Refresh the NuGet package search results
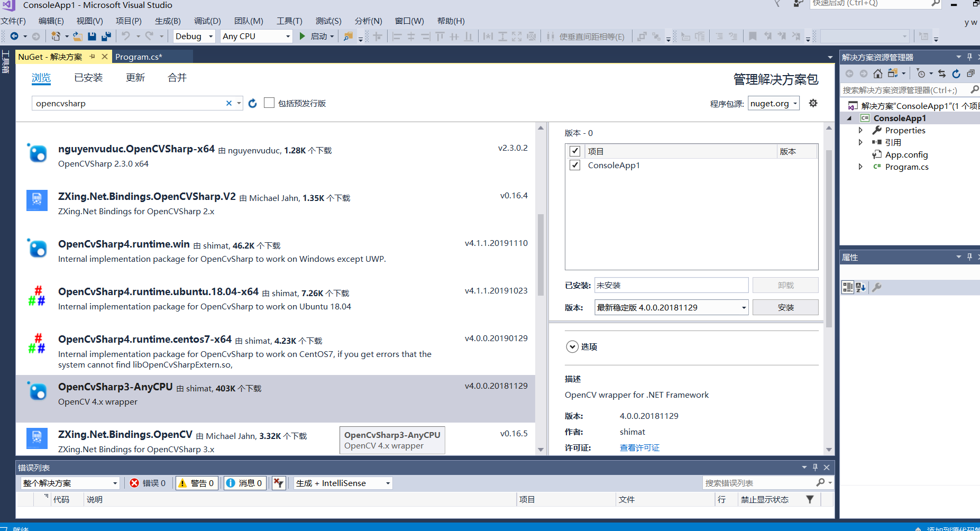This screenshot has width=980, height=531. point(253,103)
